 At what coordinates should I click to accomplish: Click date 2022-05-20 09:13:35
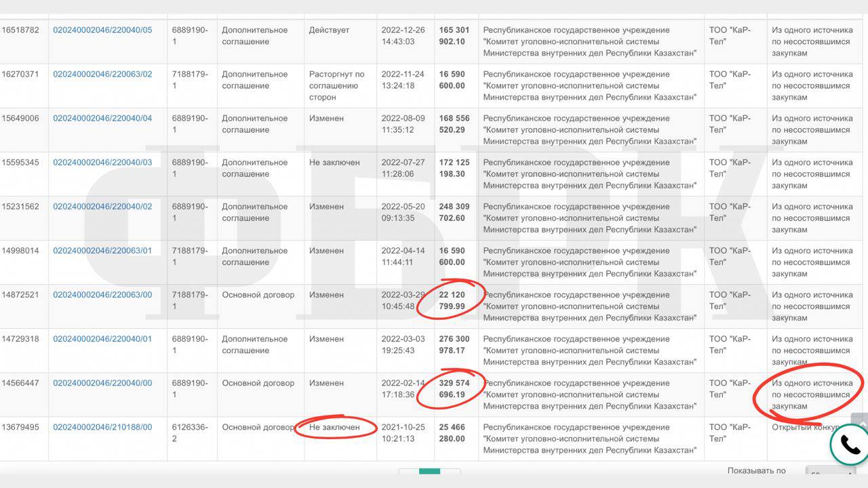point(403,212)
